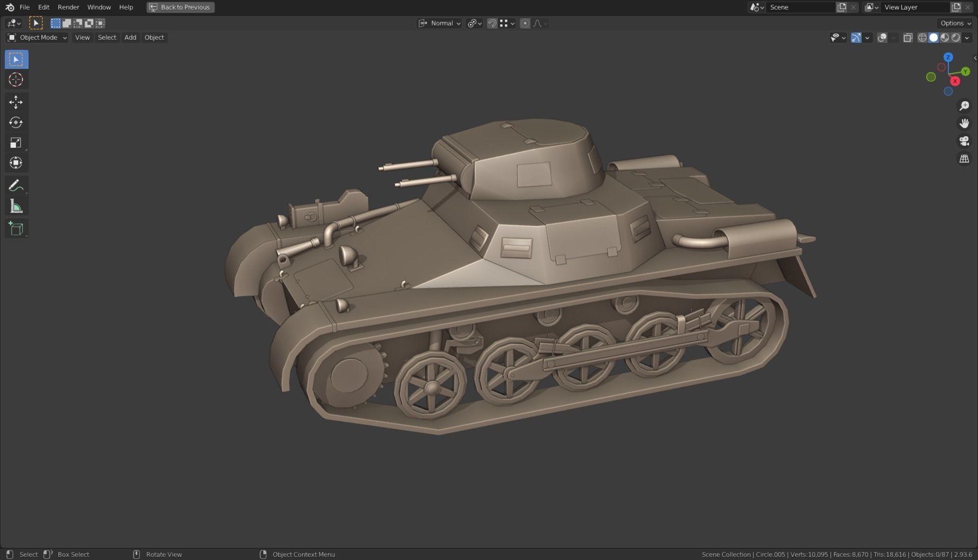
Task: Select the Annotate tool
Action: (x=16, y=185)
